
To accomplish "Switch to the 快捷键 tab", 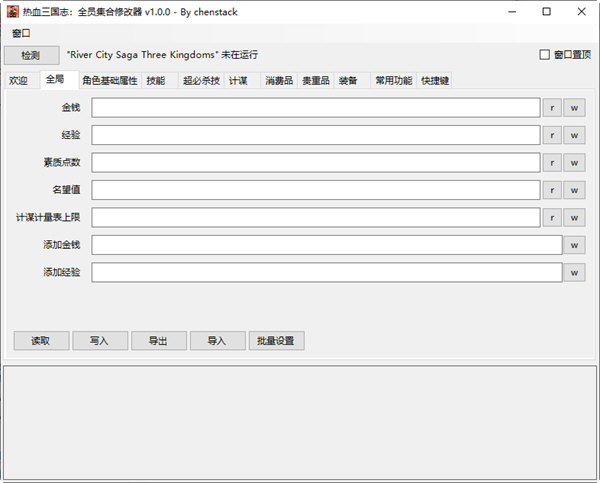I will [x=435, y=81].
